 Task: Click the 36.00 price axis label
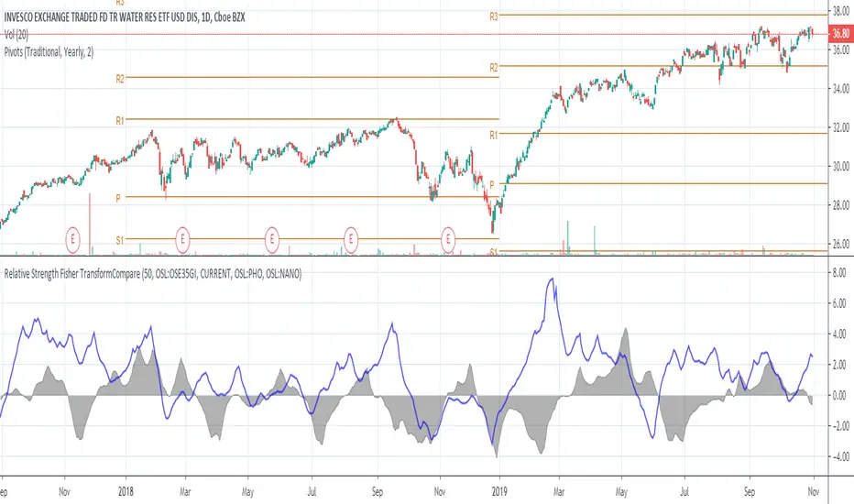[x=840, y=49]
